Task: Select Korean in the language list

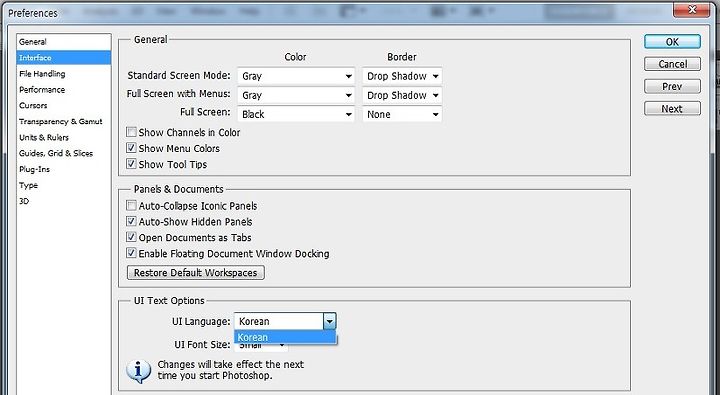Action: tap(285, 338)
